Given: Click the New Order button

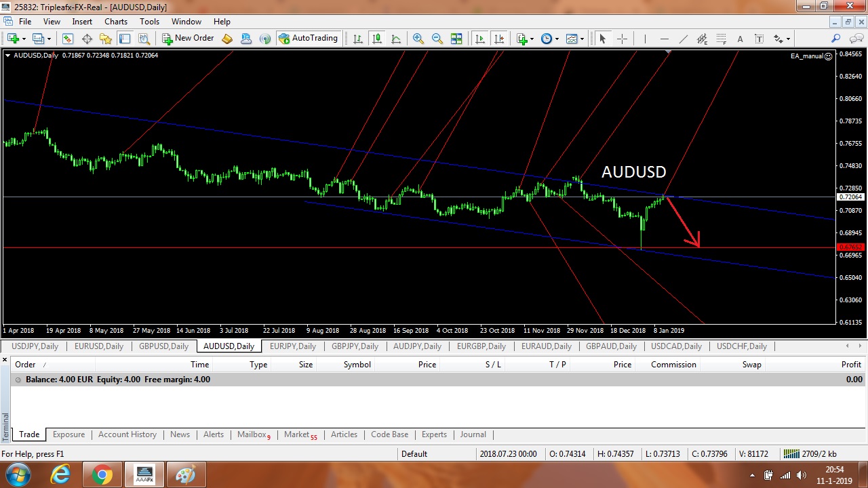Looking at the screenshot, I should coord(188,39).
